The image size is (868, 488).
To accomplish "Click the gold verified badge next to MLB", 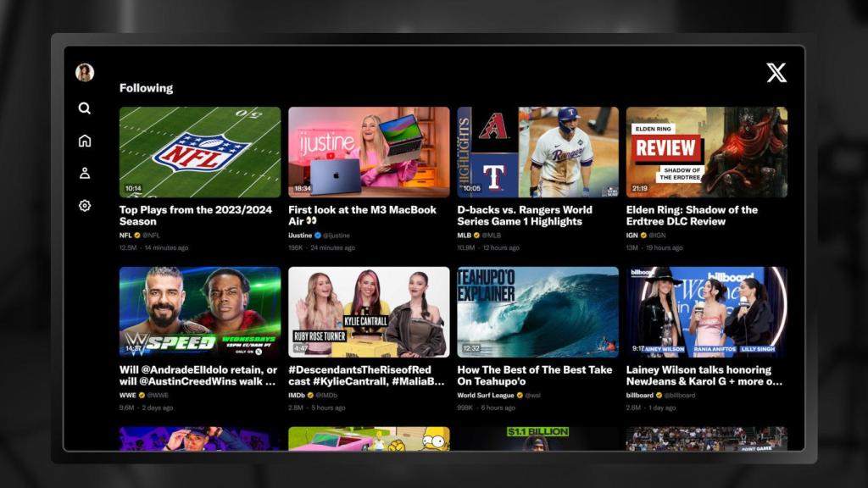I will point(478,235).
